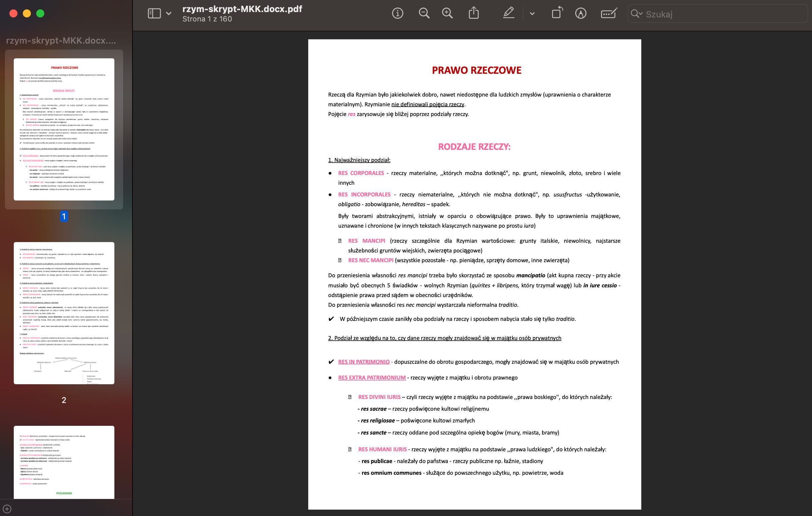The height and width of the screenshot is (516, 812).
Task: Open search options magnifier icon
Action: pos(636,14)
